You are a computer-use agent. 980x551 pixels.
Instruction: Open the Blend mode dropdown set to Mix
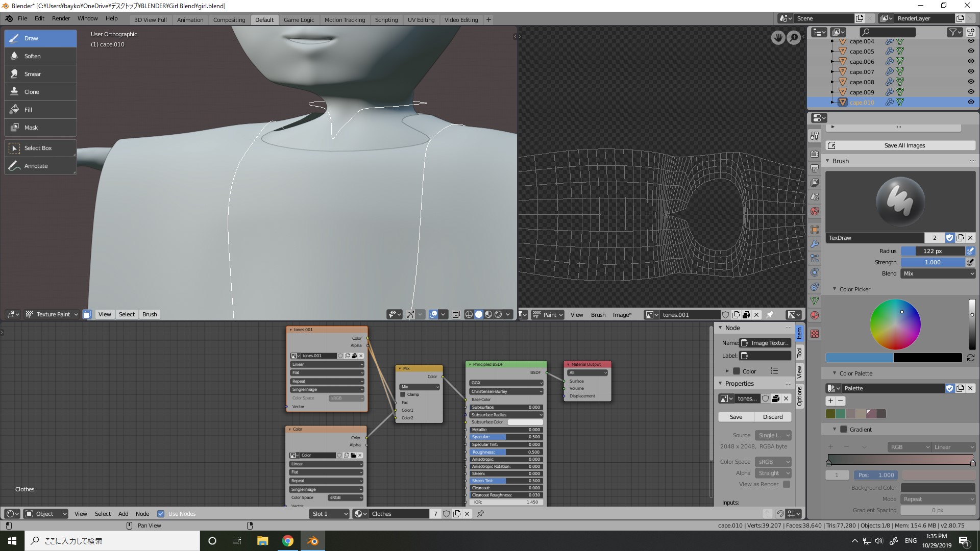point(938,273)
